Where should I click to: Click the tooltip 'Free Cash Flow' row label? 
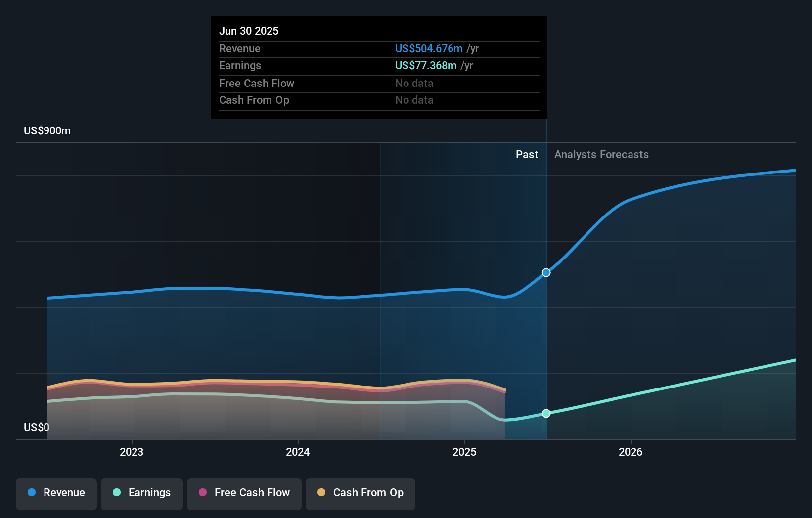click(257, 84)
